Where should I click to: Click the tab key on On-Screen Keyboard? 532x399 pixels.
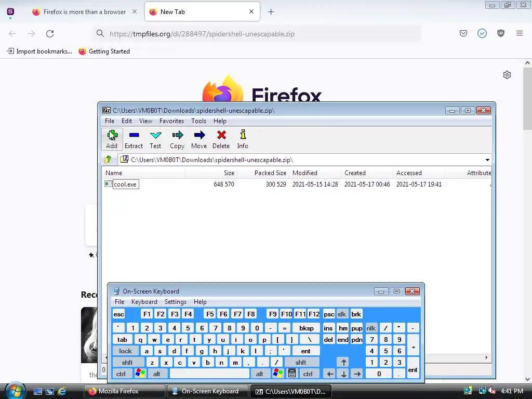pyautogui.click(x=122, y=340)
